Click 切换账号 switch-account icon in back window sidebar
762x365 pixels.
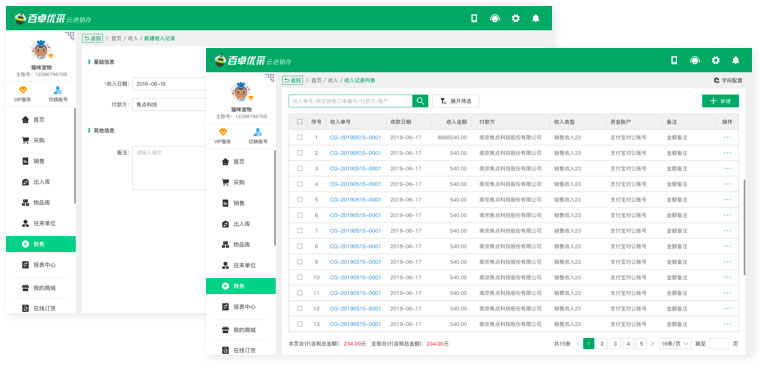pos(58,90)
